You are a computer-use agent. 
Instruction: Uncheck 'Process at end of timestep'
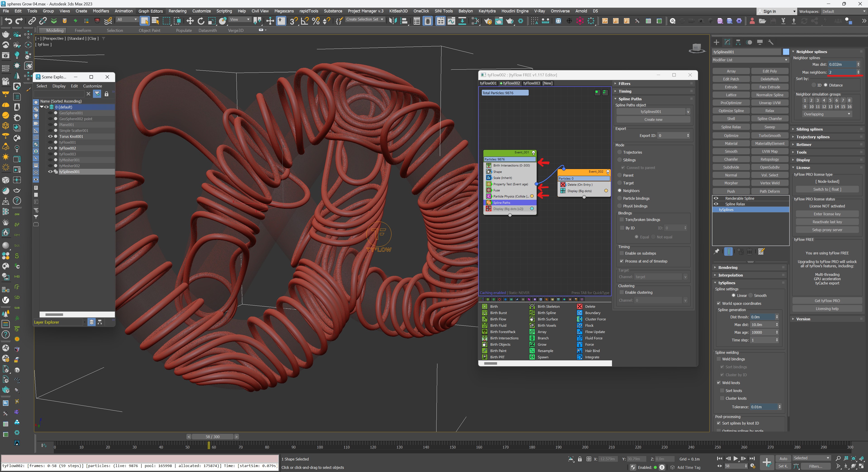[622, 261]
